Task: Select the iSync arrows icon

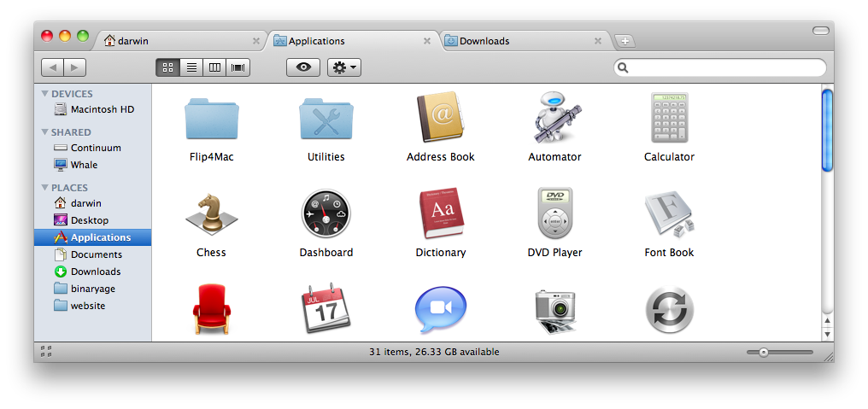Action: point(669,310)
